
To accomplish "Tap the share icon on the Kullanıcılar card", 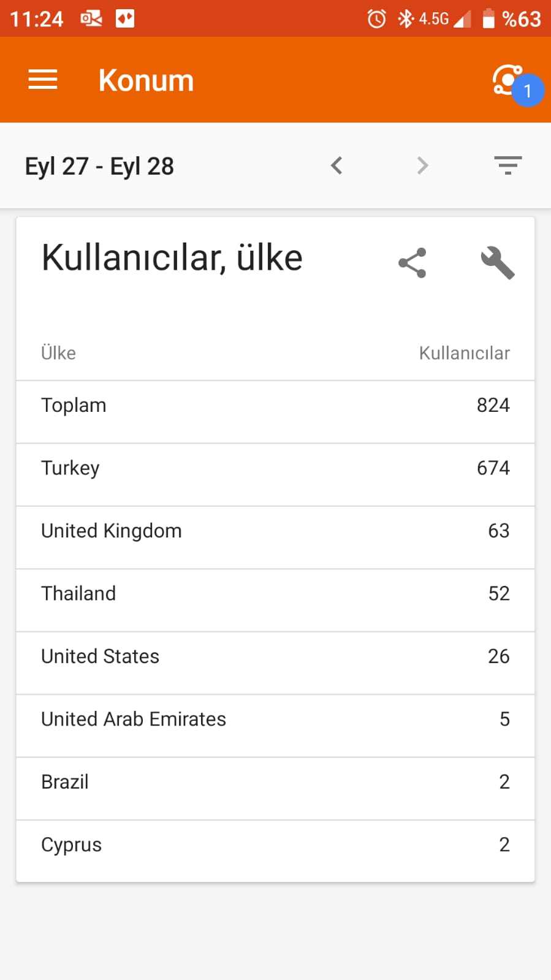I will [412, 263].
